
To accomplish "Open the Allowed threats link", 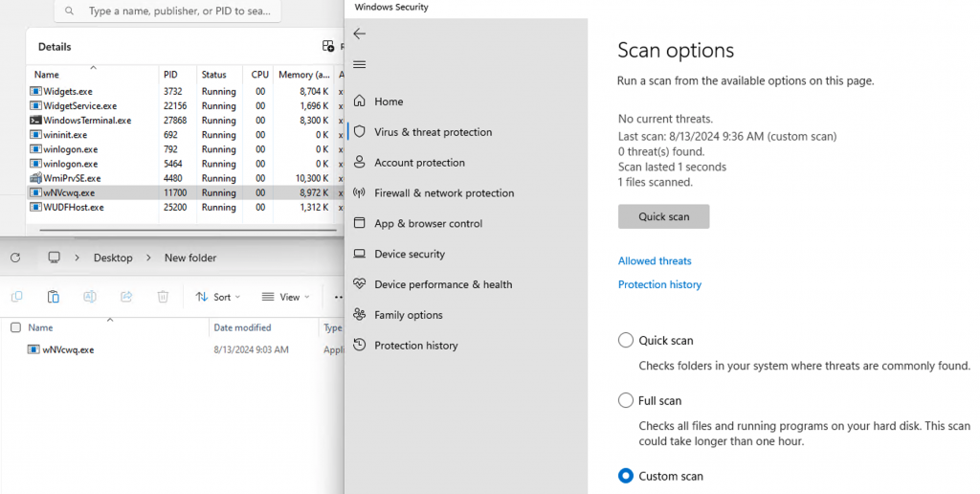I will 655,260.
